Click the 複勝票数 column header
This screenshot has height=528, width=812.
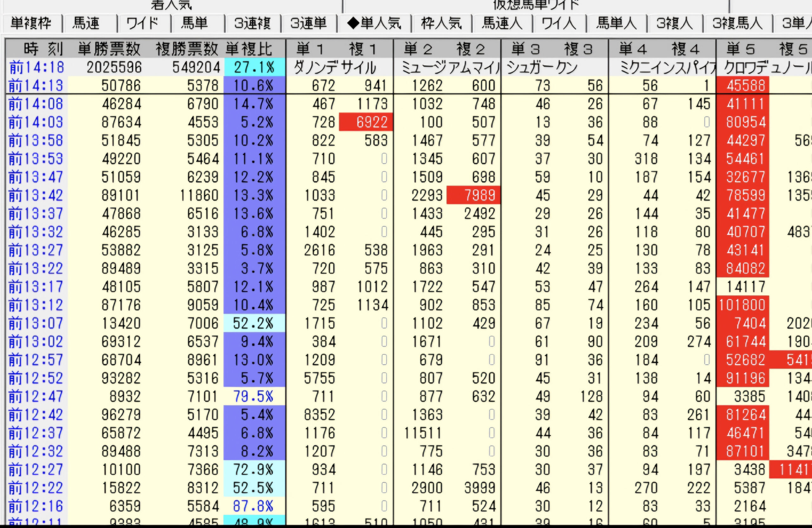(187, 49)
